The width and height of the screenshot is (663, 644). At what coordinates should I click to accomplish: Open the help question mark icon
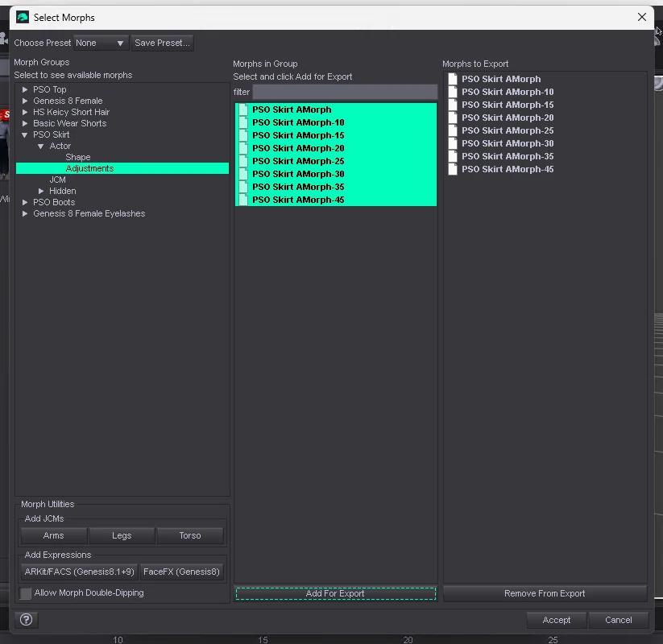pos(27,620)
